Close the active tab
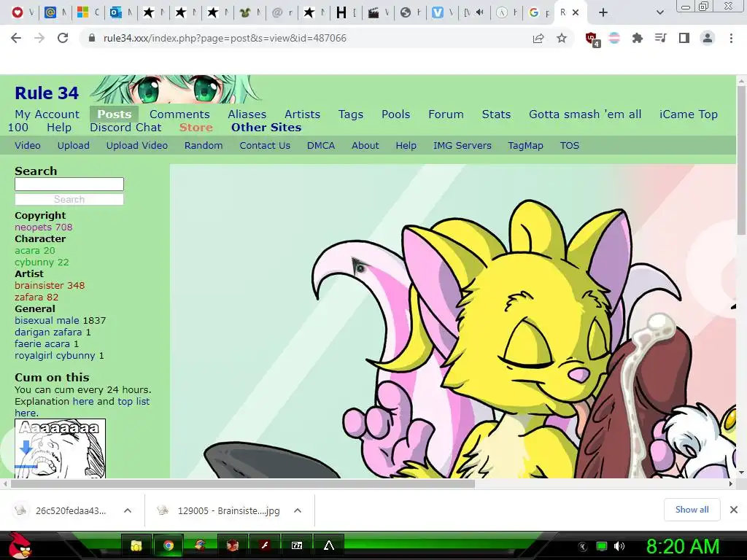 coord(576,13)
